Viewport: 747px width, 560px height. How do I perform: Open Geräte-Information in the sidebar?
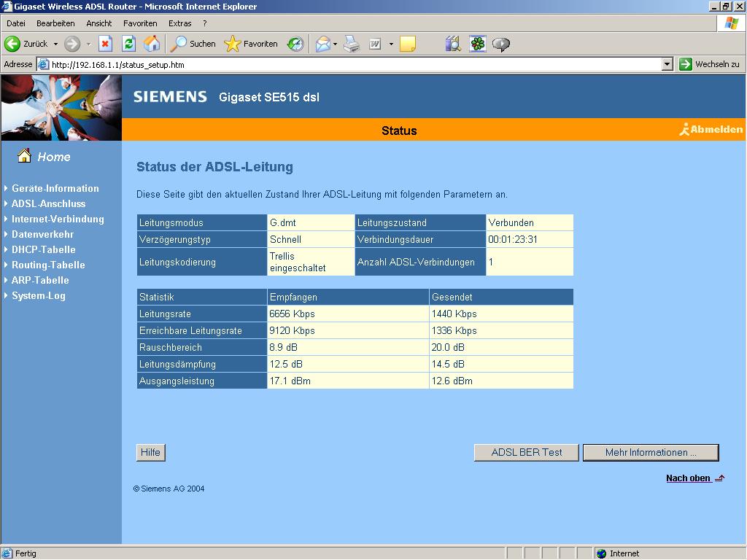coord(55,189)
